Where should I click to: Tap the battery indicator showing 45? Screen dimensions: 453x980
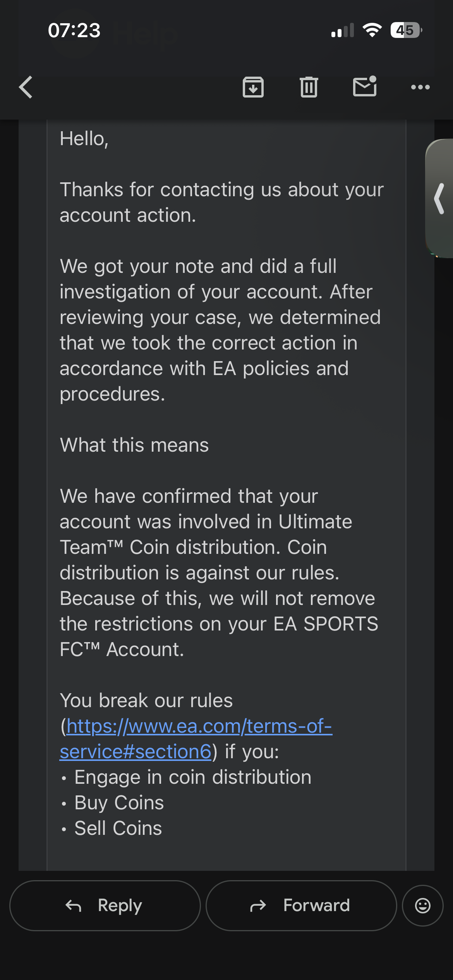coord(406,30)
